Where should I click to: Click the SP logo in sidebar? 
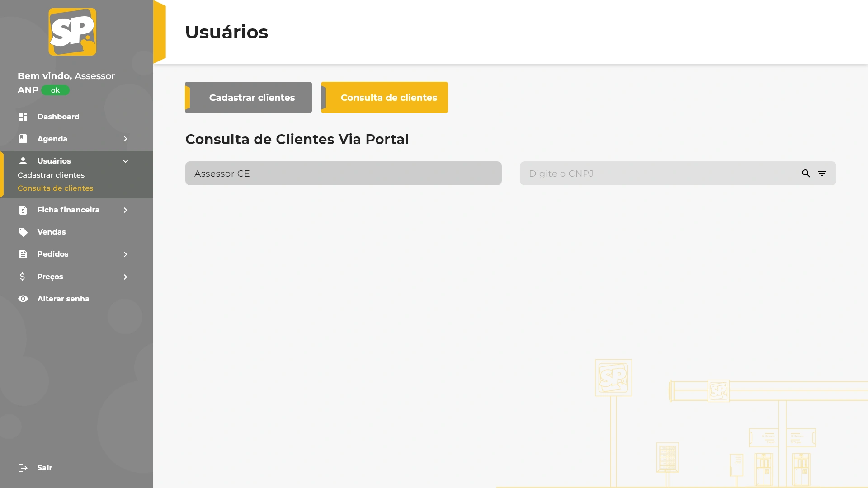(72, 32)
